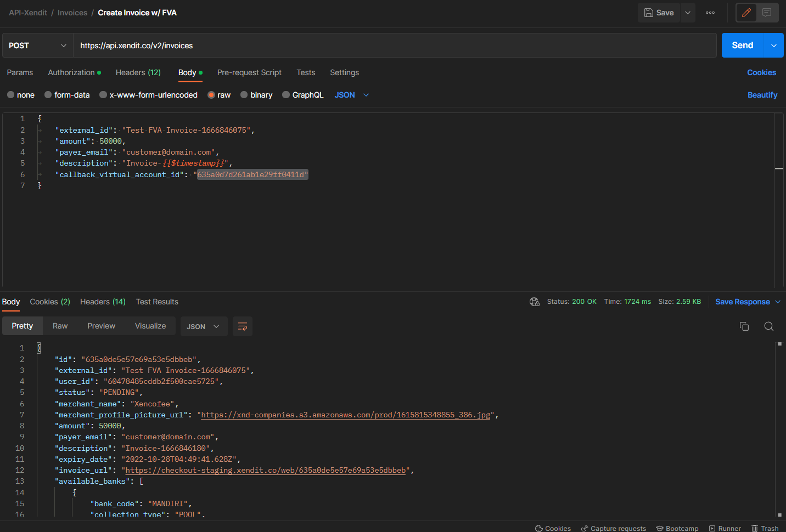Open Bootcamp in the status bar
This screenshot has width=786, height=532.
[677, 528]
